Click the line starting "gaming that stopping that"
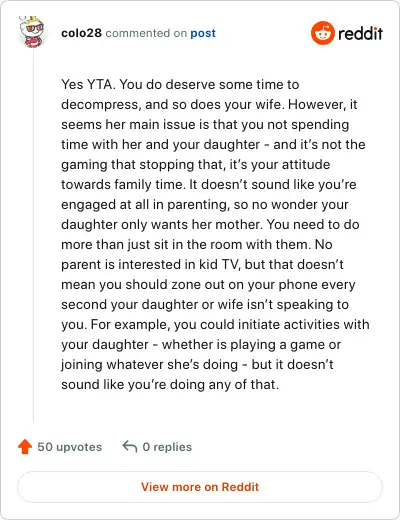This screenshot has width=400, height=520. tap(196, 165)
